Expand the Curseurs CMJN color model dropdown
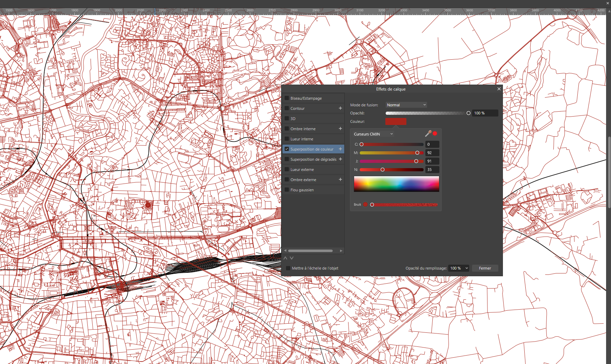 point(373,134)
